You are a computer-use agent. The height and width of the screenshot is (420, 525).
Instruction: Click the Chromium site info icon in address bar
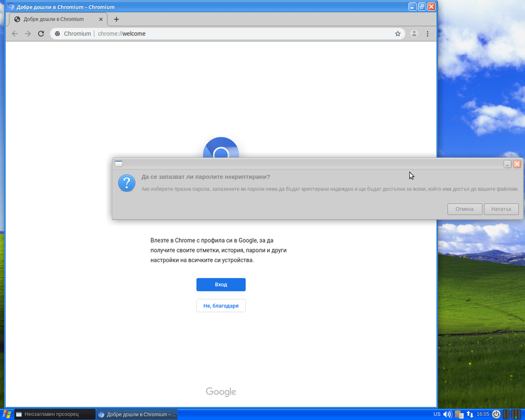[58, 34]
